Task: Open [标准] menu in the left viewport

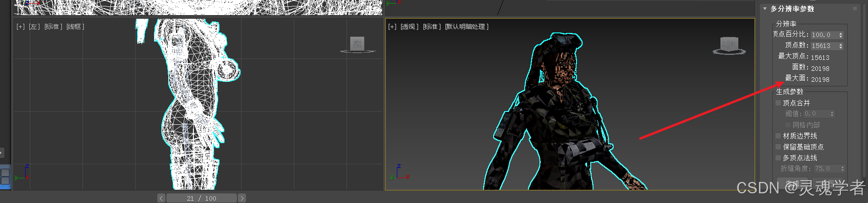Action: (x=53, y=27)
